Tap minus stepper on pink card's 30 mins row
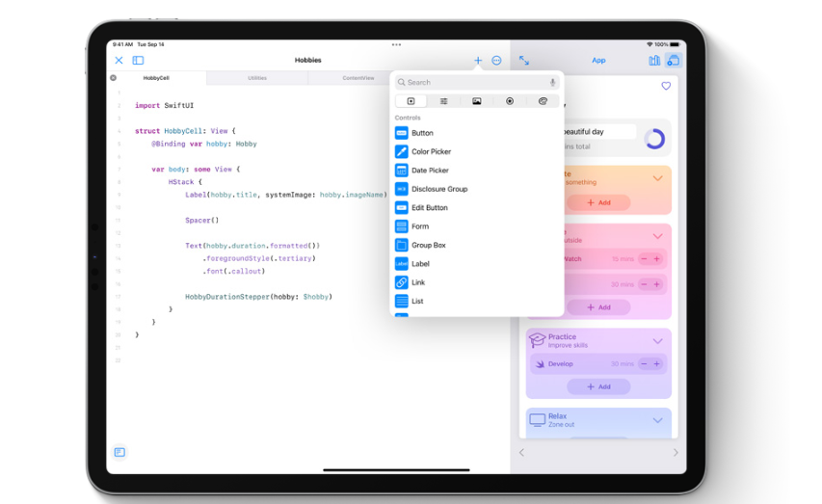Image resolution: width=822 pixels, height=504 pixels. [645, 284]
